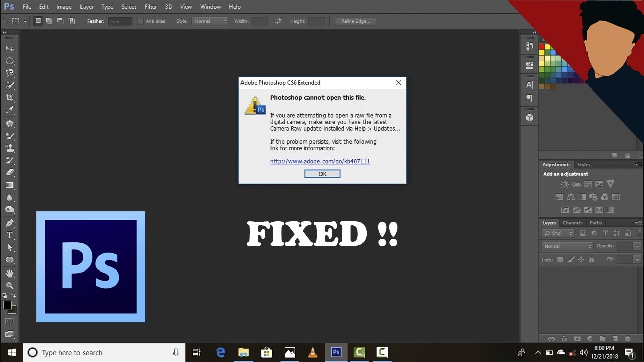Swap Width and Height values

point(278,21)
